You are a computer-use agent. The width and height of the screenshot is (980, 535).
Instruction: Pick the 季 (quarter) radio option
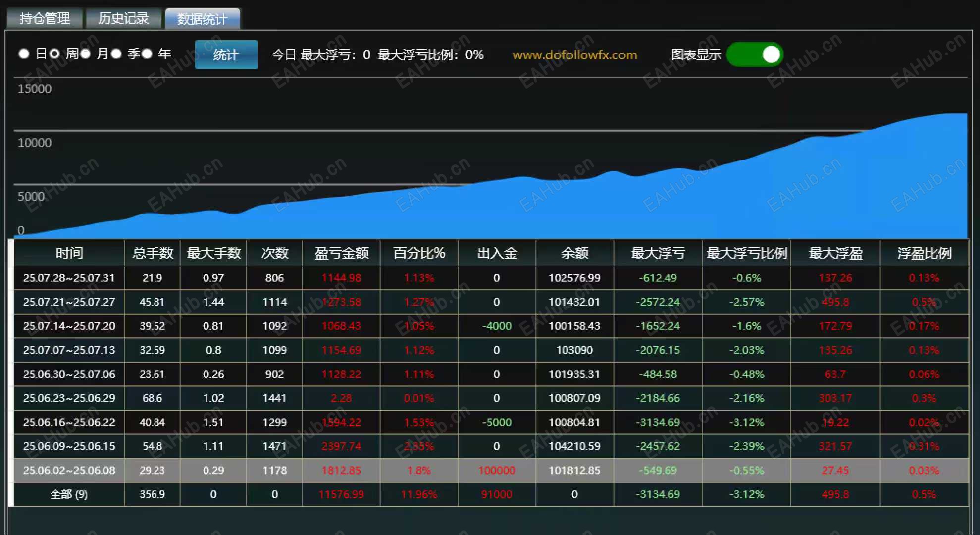pyautogui.click(x=116, y=54)
